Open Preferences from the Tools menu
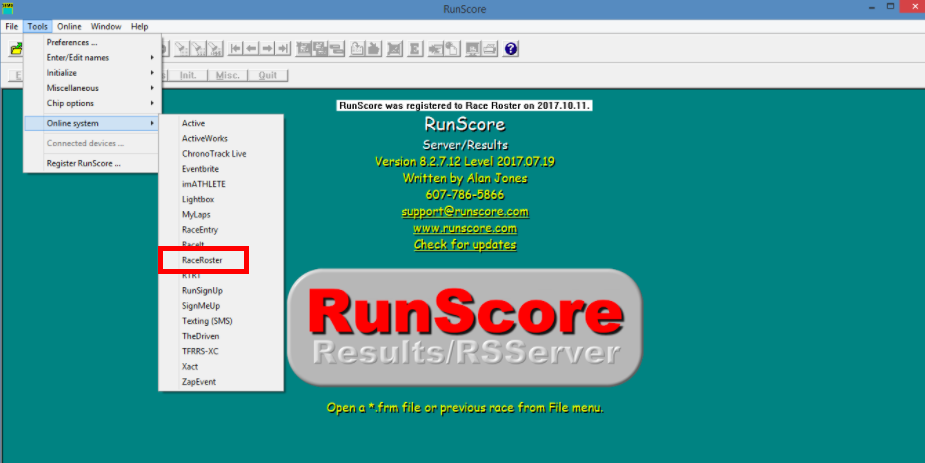 point(72,43)
